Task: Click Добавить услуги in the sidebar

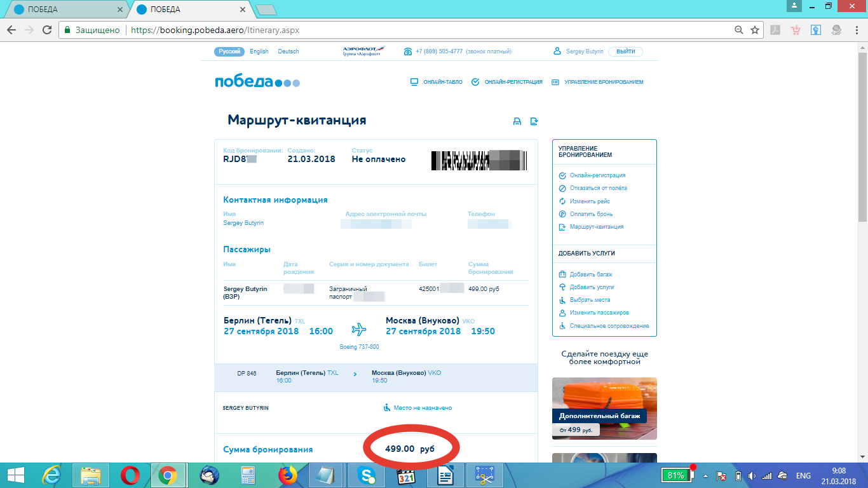Action: (591, 287)
